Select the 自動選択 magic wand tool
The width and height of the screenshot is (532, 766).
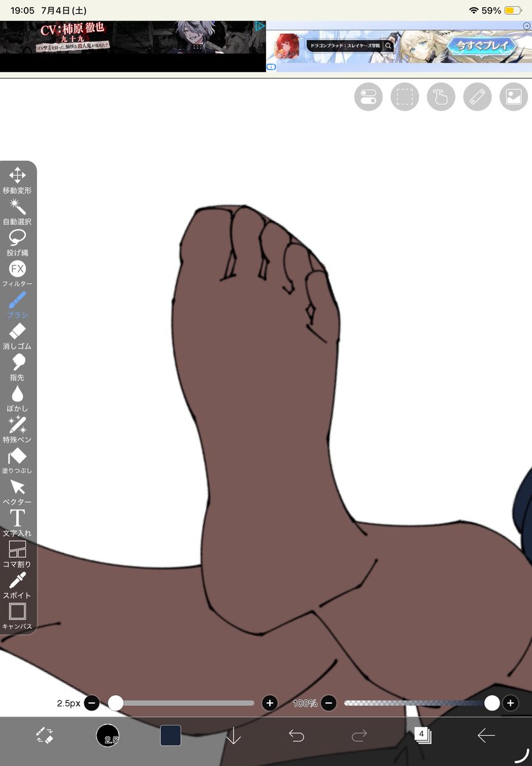[x=17, y=211]
